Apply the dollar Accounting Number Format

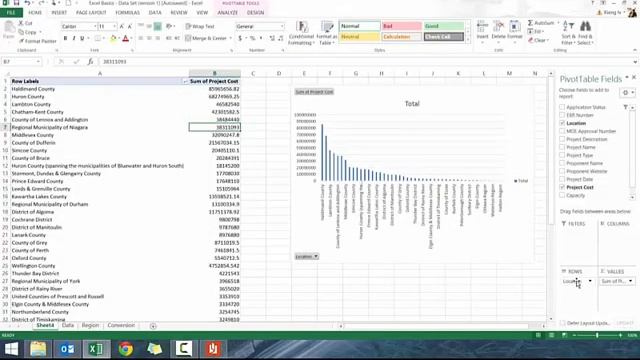(240, 38)
